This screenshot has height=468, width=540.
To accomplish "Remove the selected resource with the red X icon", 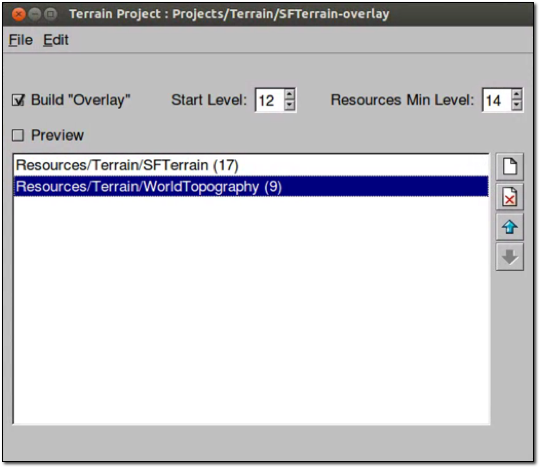I will (509, 197).
